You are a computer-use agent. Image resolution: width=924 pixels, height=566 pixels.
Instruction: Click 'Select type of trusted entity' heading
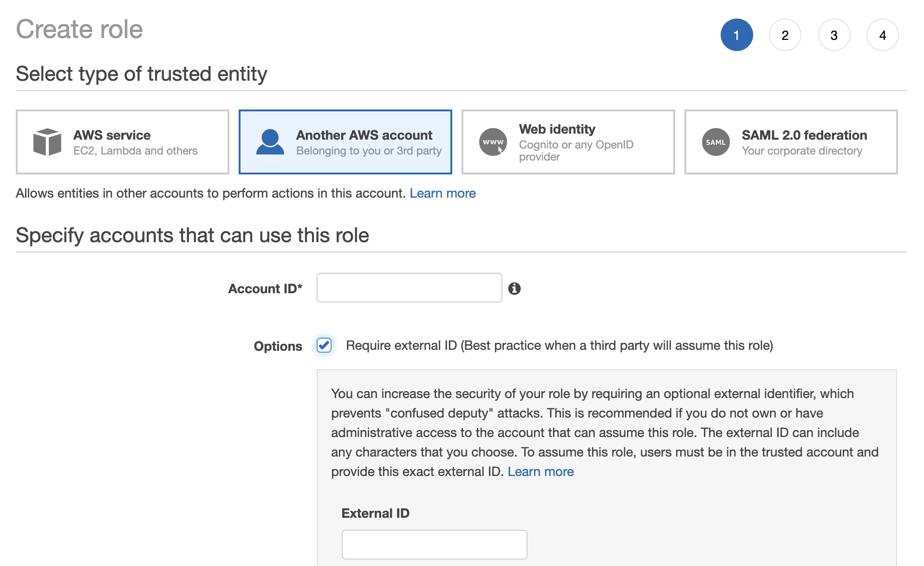pyautogui.click(x=142, y=74)
